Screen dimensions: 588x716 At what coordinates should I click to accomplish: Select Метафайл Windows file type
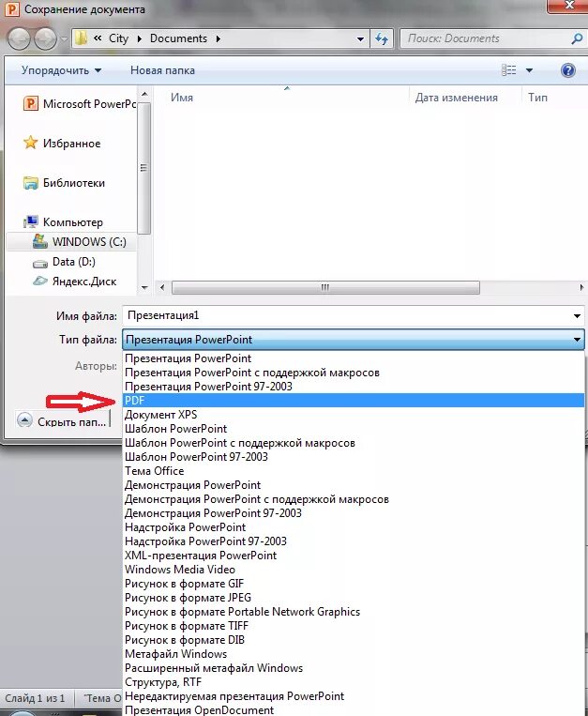(x=354, y=654)
